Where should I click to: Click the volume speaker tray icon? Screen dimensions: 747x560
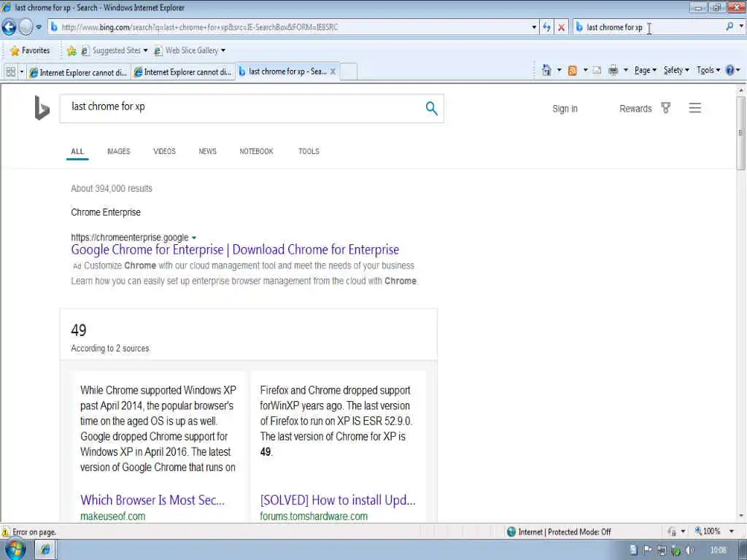point(689,551)
